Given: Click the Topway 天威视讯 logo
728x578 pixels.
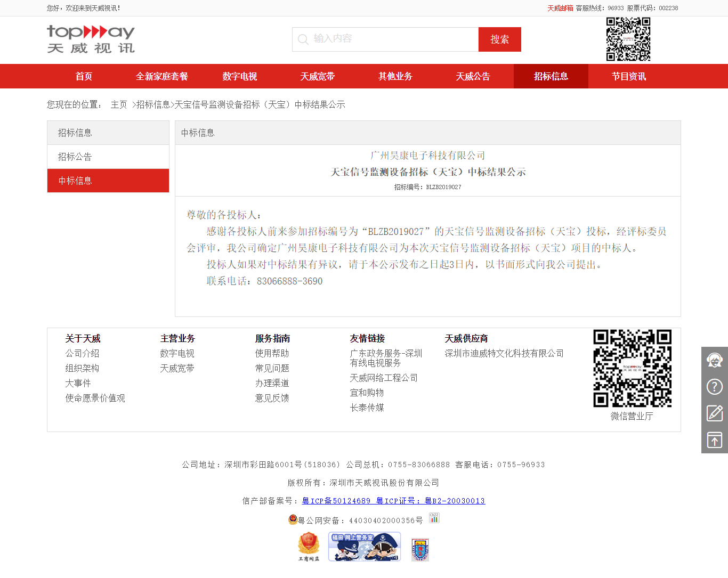Looking at the screenshot, I should 91,39.
